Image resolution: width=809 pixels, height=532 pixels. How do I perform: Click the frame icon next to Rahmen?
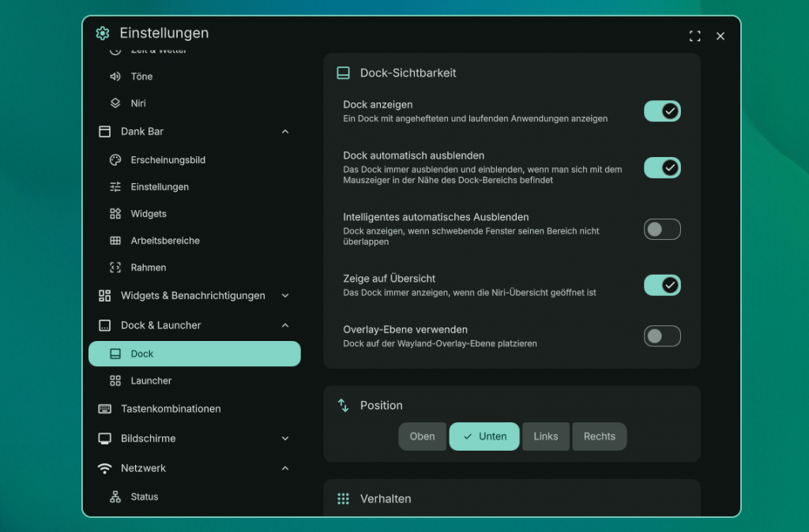tap(115, 267)
